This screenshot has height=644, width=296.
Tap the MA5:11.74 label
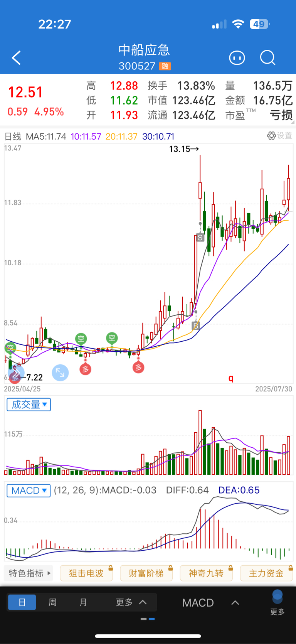(x=46, y=137)
